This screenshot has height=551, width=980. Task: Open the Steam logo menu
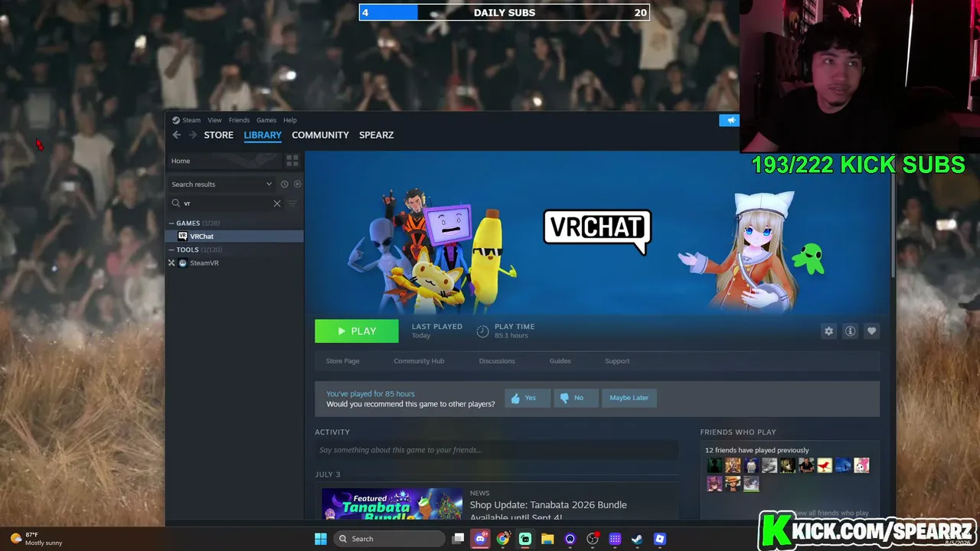[186, 120]
